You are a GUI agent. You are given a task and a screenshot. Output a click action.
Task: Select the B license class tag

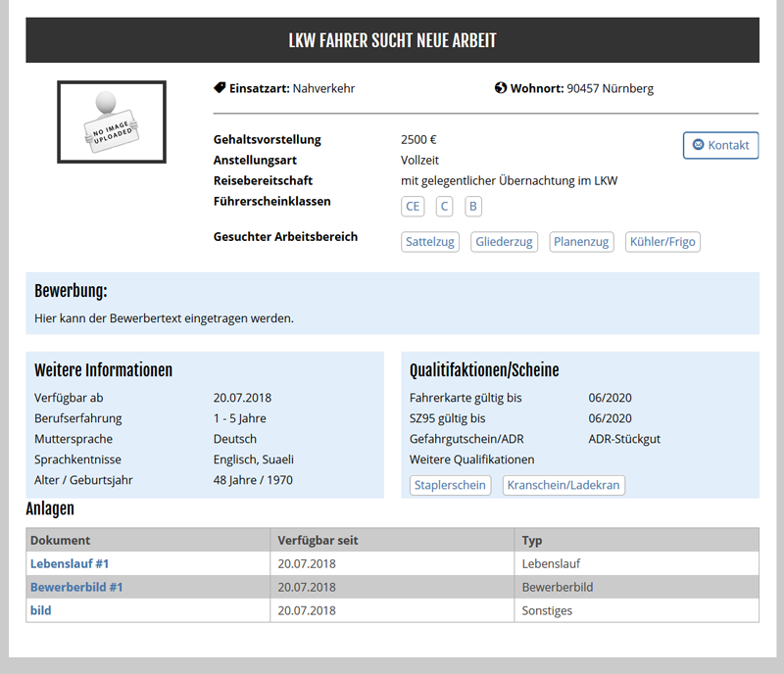(473, 207)
